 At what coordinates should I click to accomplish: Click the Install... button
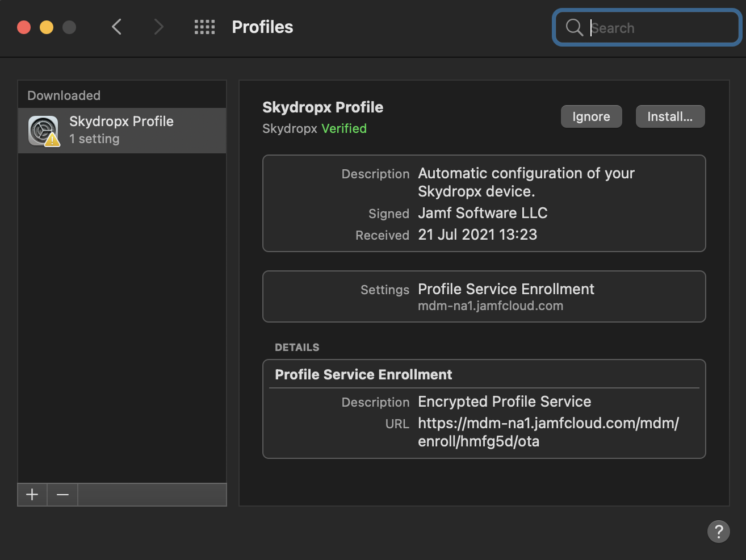click(670, 116)
